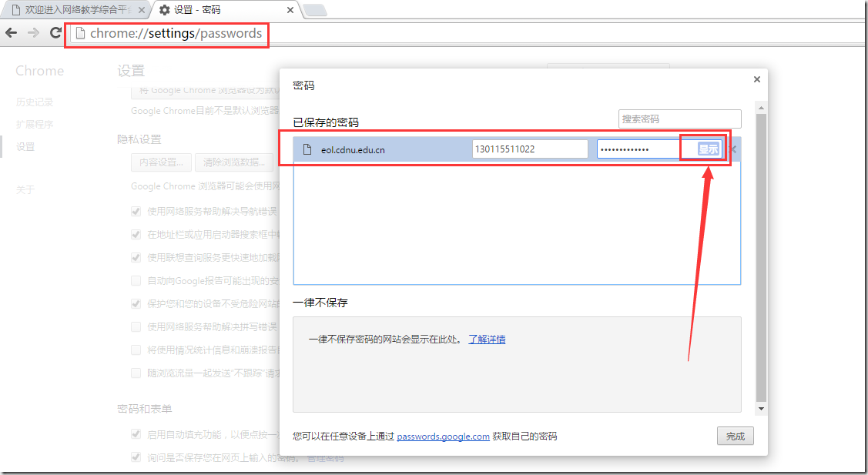Toggle 将使用情况统计信息和崩溃报告 checkbox
The width and height of the screenshot is (868, 475).
[x=136, y=350]
